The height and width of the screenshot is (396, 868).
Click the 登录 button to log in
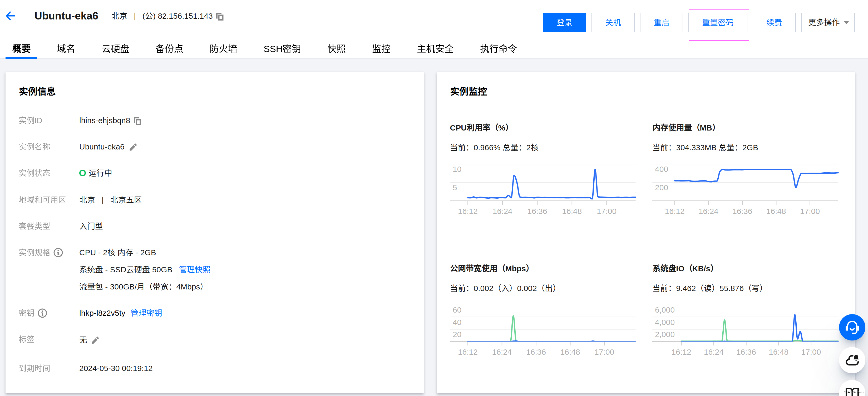[564, 22]
